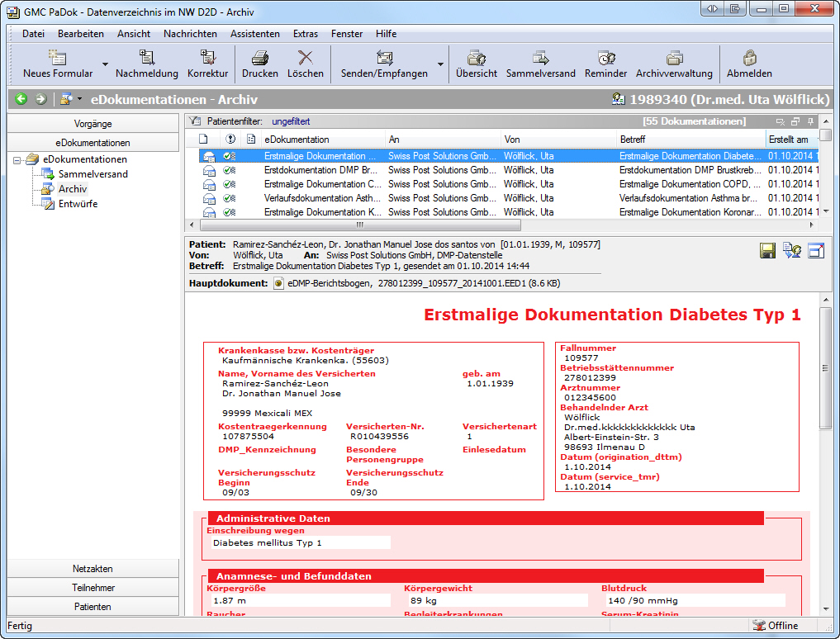
Task: Open the Nachrichten menu
Action: click(190, 34)
